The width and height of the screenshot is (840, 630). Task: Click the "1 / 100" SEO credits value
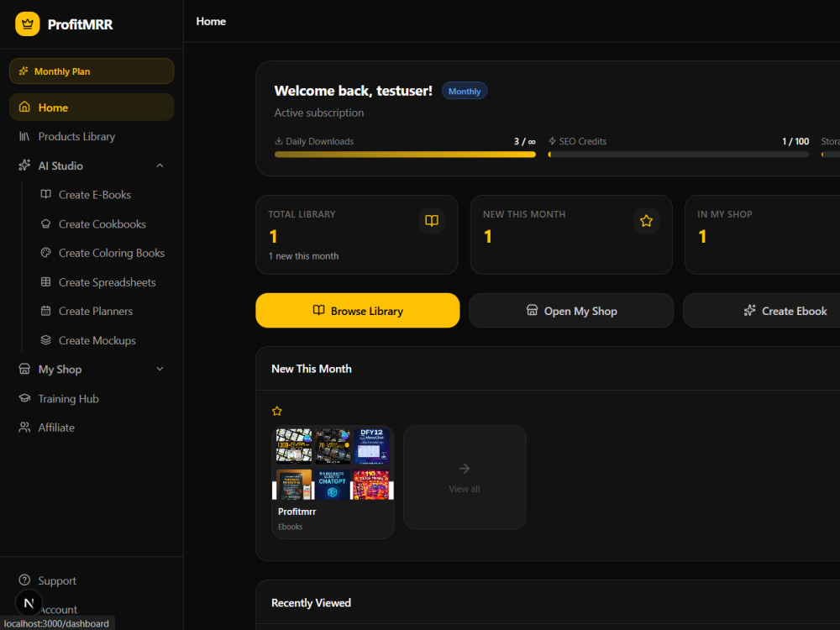[x=795, y=141]
